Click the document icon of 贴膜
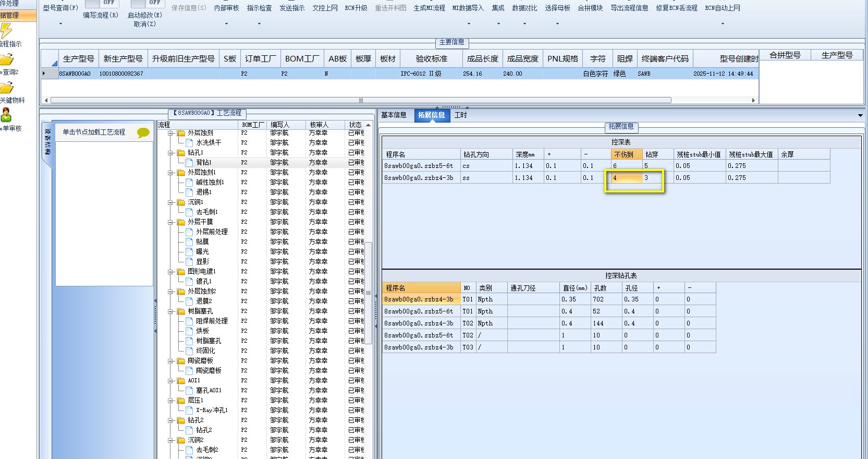The height and width of the screenshot is (459, 868). [190, 242]
